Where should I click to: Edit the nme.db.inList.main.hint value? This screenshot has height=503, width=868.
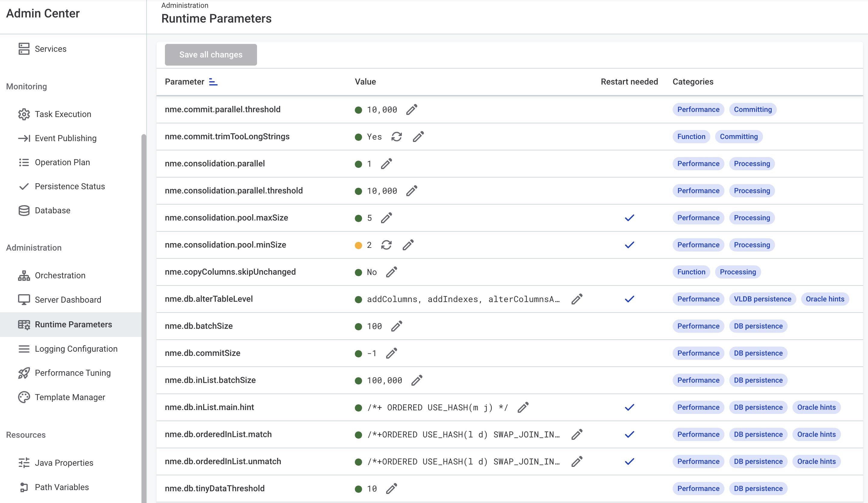coord(523,408)
